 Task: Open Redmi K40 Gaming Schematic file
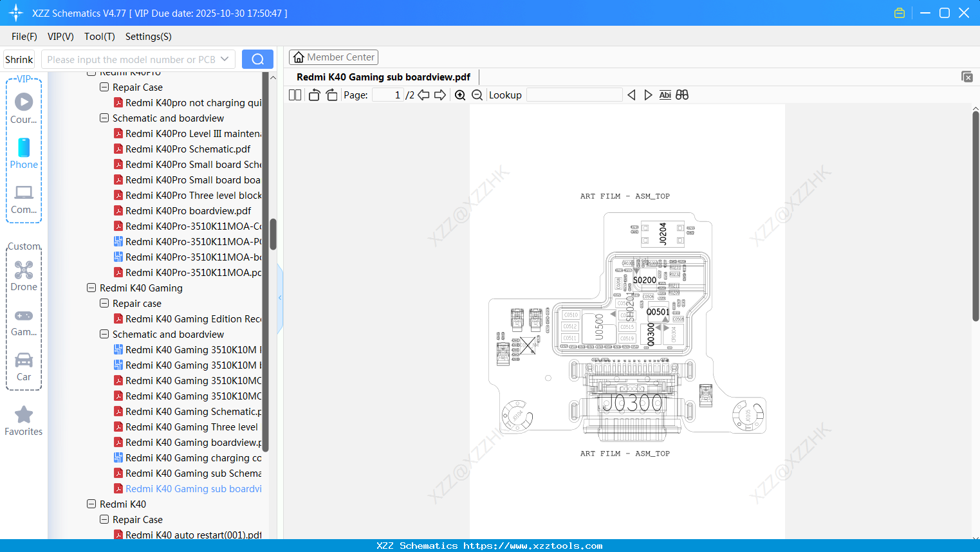click(x=188, y=411)
